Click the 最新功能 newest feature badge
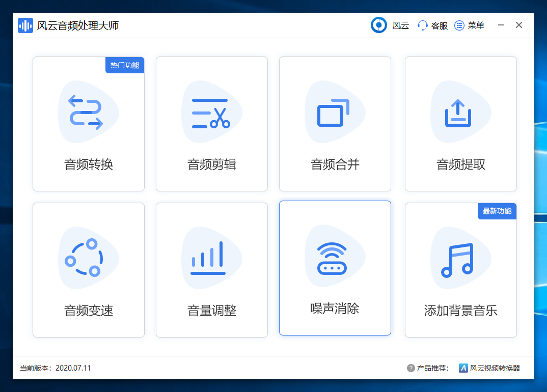547x392 pixels. (497, 211)
